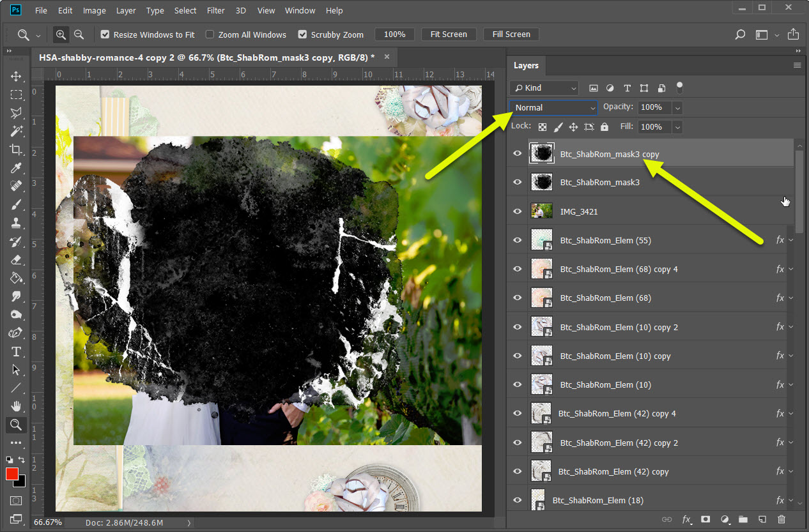The height and width of the screenshot is (532, 809).
Task: Click the Fit Screen button
Action: tap(449, 34)
